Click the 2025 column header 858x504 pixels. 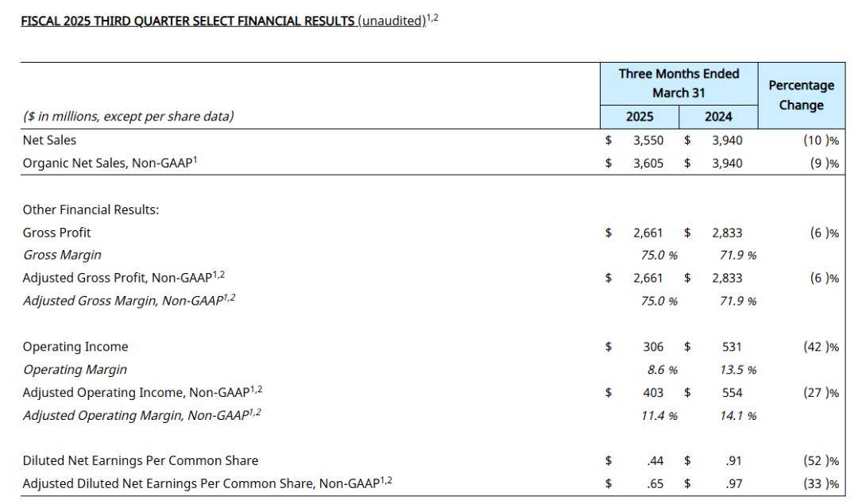coord(639,117)
